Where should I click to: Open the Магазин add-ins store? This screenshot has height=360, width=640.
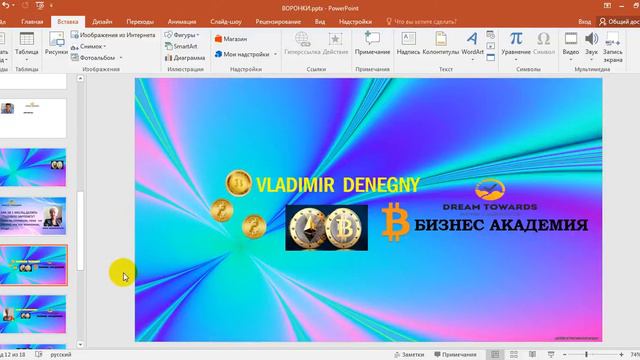click(231, 39)
